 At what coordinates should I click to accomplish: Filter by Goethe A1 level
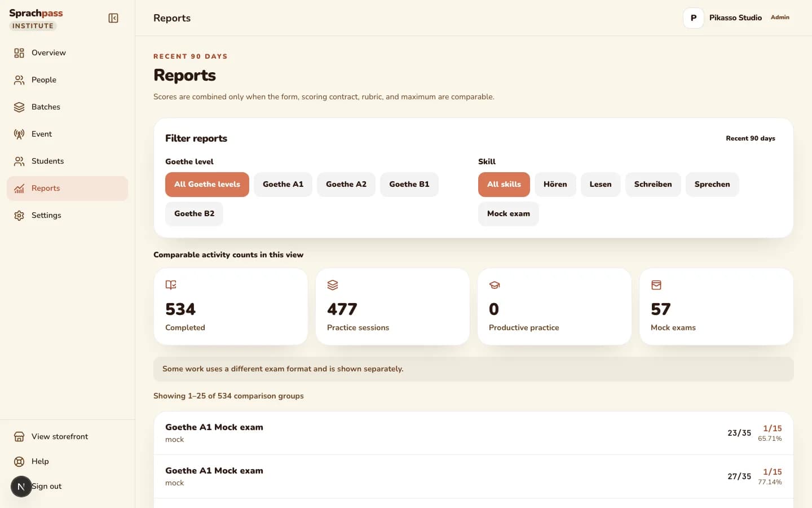click(x=283, y=185)
